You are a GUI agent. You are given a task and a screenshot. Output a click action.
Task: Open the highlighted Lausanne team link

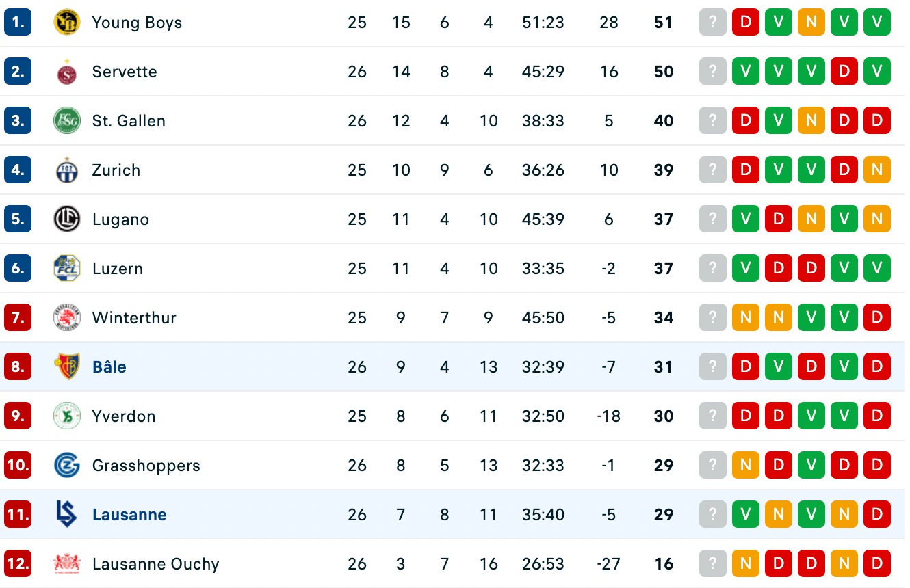pyautogui.click(x=129, y=515)
